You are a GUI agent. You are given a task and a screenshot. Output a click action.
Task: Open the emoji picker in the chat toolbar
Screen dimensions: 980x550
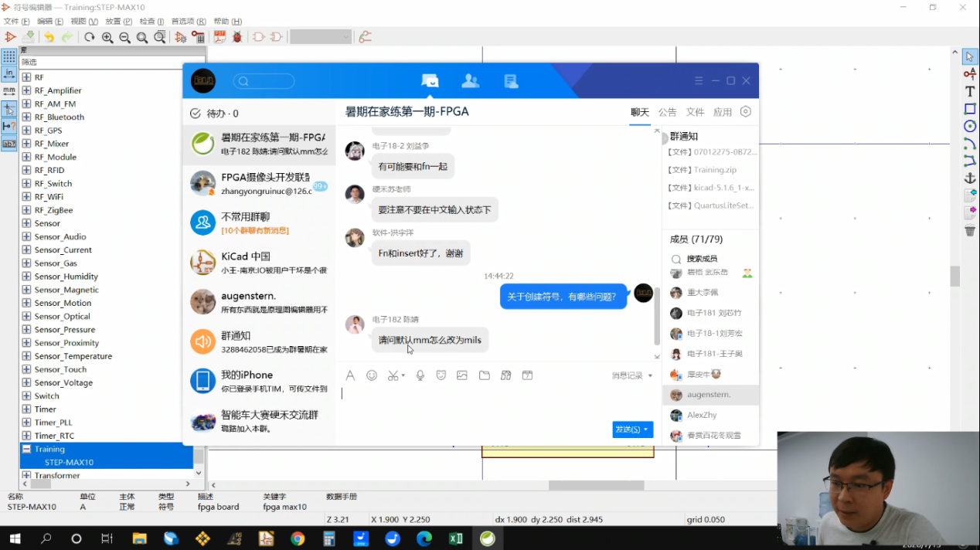[372, 375]
